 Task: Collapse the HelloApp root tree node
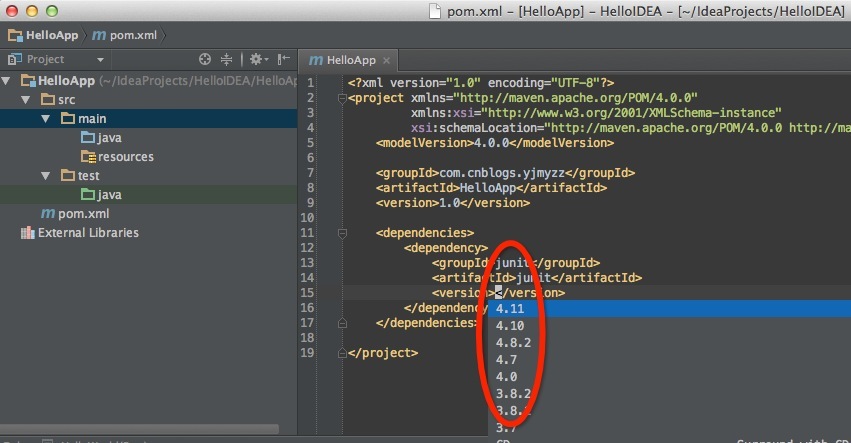tap(6, 81)
